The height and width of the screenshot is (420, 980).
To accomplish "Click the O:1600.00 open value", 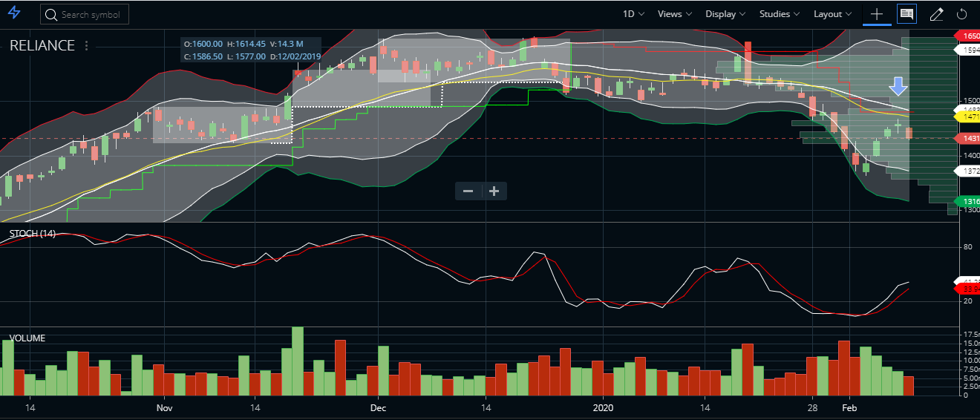I will pos(203,45).
